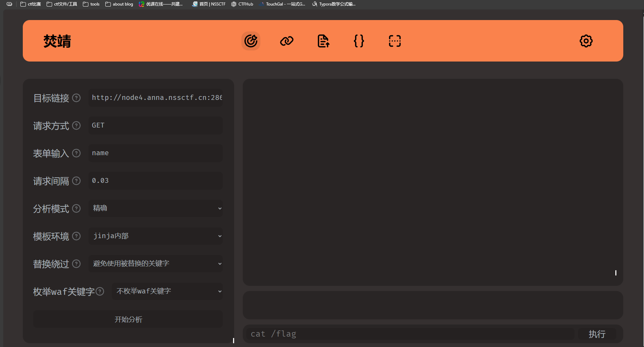Show help for 分析模式
The image size is (644, 347).
point(76,208)
